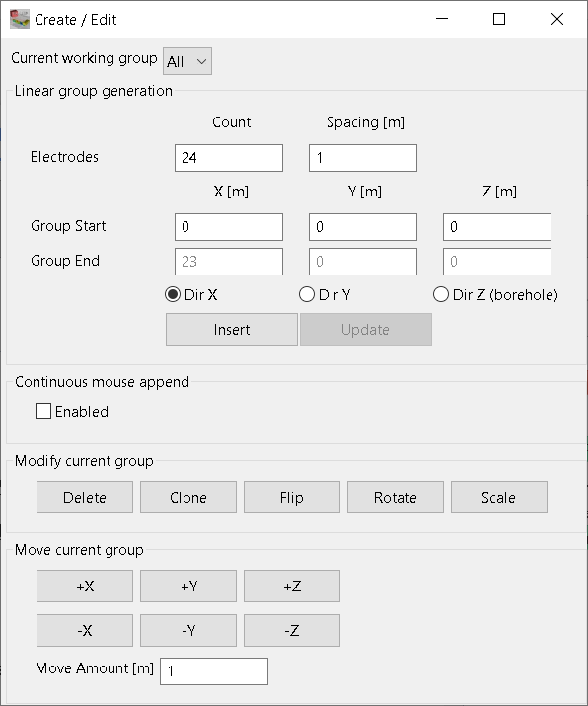Click the app icon in title bar

pyautogui.click(x=20, y=19)
